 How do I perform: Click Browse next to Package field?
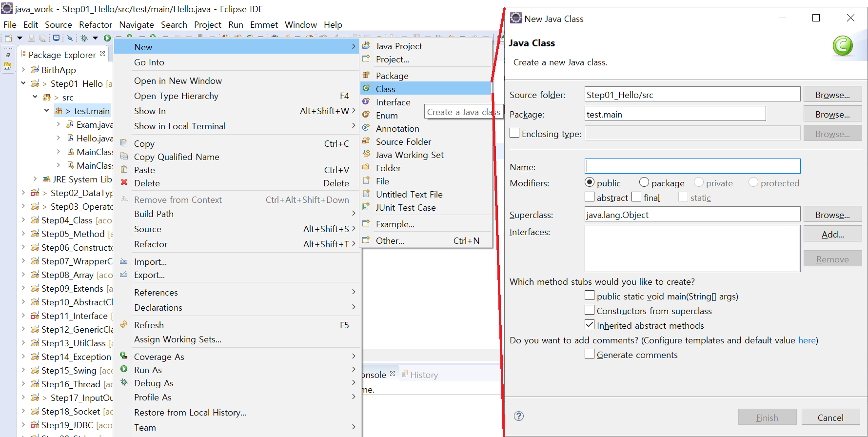coord(832,114)
